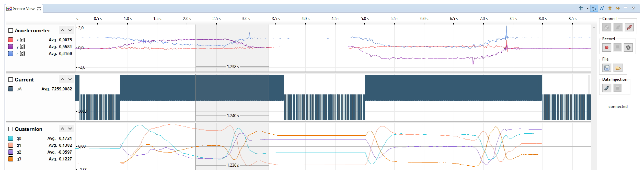
Task: Start recording with the red Record button
Action: tap(607, 48)
